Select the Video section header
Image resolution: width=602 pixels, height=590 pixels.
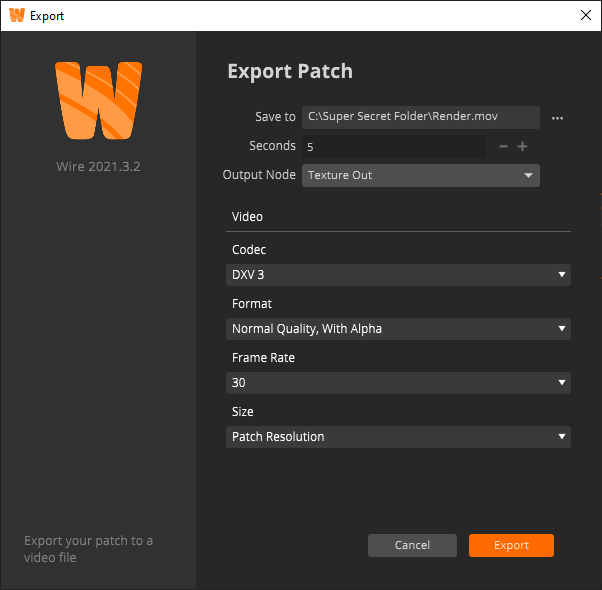click(x=247, y=216)
